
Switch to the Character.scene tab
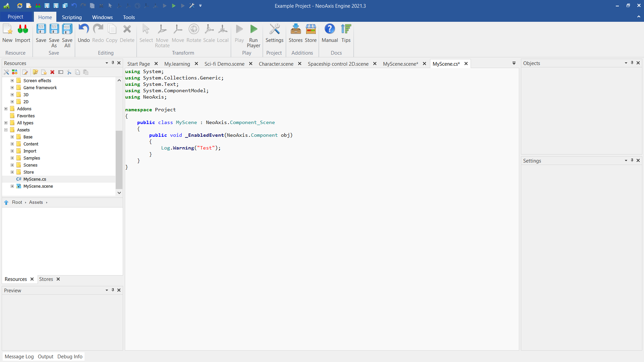[x=276, y=64]
